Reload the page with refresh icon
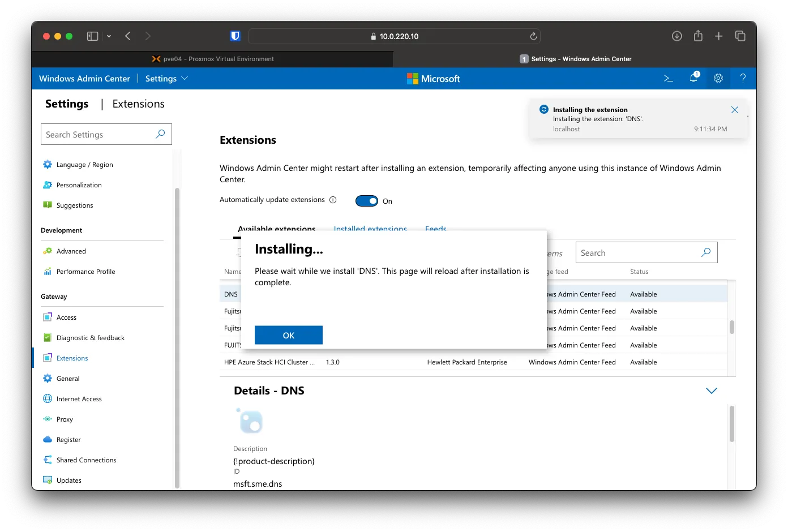 [x=533, y=36]
